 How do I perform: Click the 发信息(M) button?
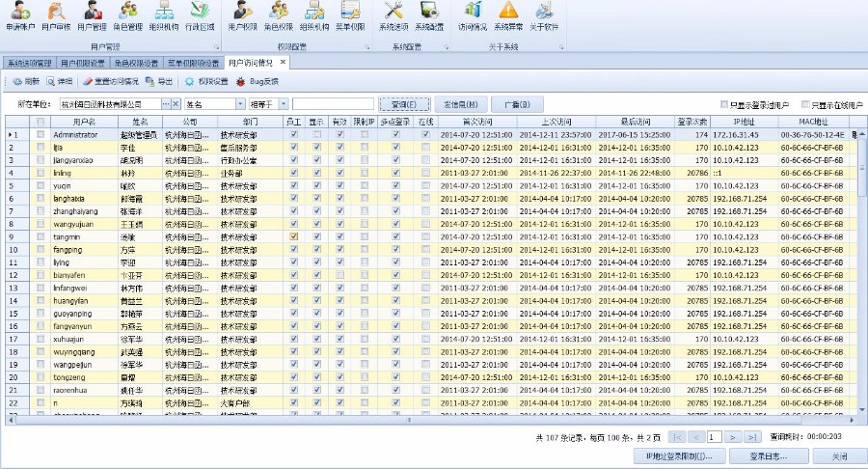(x=461, y=104)
